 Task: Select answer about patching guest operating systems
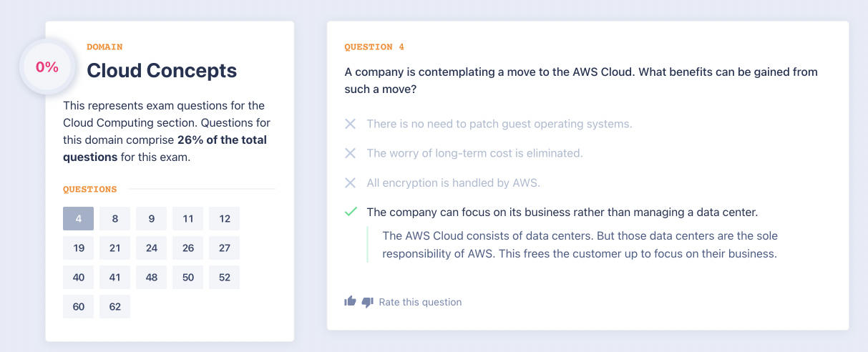click(499, 124)
